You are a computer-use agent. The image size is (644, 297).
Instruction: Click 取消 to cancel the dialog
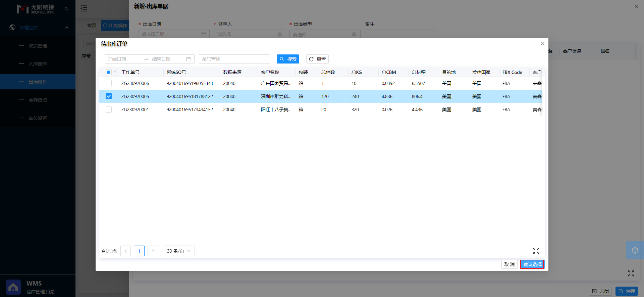click(509, 264)
